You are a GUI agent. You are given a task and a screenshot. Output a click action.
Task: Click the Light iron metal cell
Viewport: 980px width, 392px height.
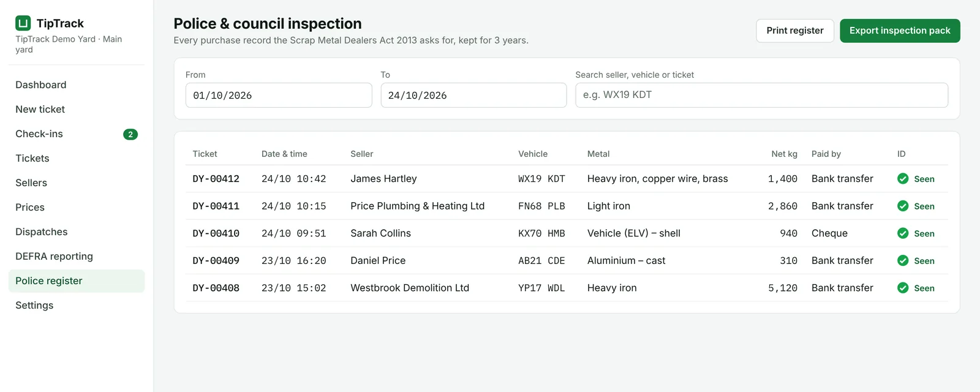click(609, 206)
